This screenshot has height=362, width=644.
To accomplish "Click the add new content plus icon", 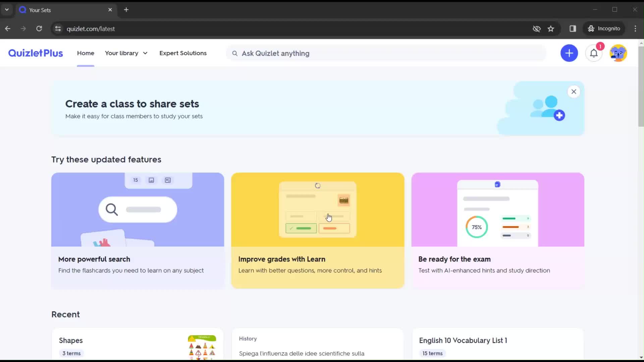I will 570,53.
